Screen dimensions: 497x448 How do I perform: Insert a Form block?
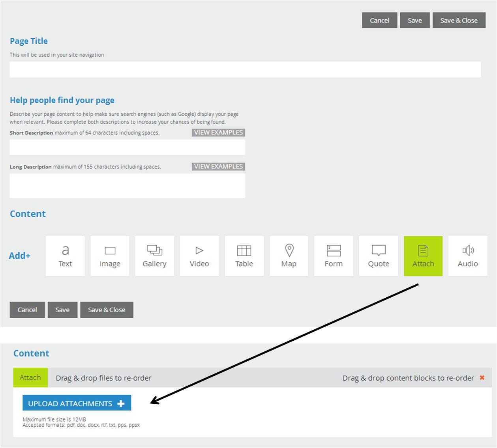pyautogui.click(x=334, y=256)
